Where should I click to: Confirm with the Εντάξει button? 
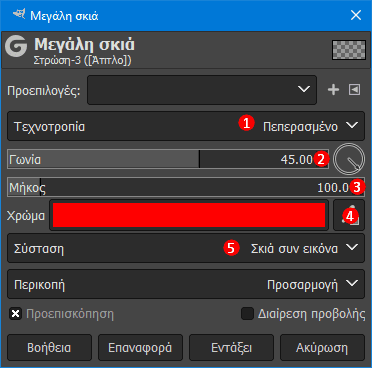point(231,348)
